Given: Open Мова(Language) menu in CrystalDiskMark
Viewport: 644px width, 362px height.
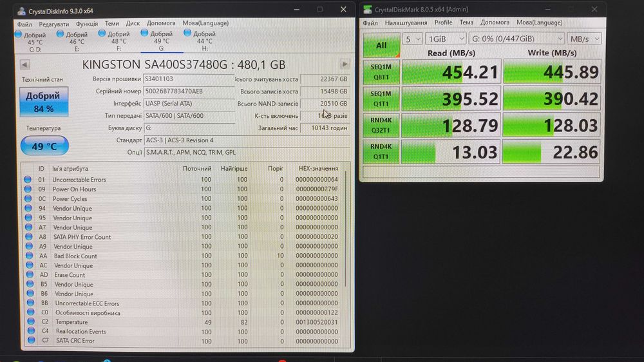Looking at the screenshot, I should coord(539,22).
